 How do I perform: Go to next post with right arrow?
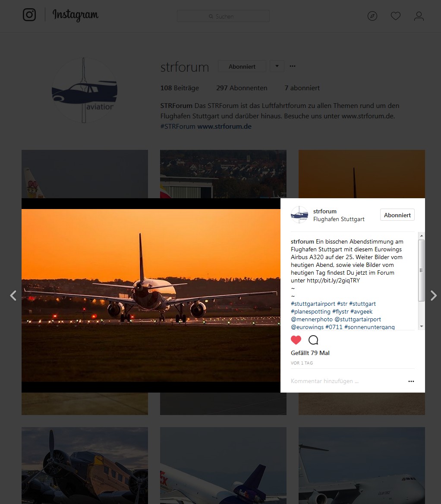point(433,295)
